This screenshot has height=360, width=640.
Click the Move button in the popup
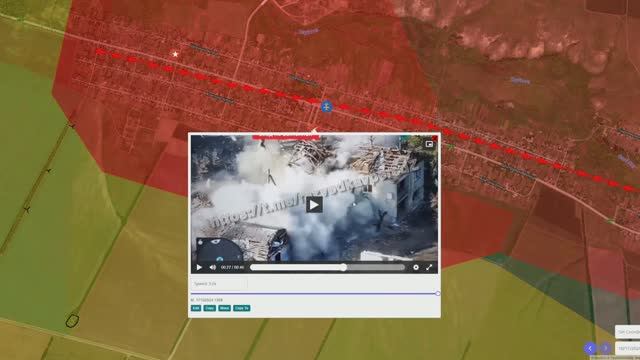click(224, 308)
